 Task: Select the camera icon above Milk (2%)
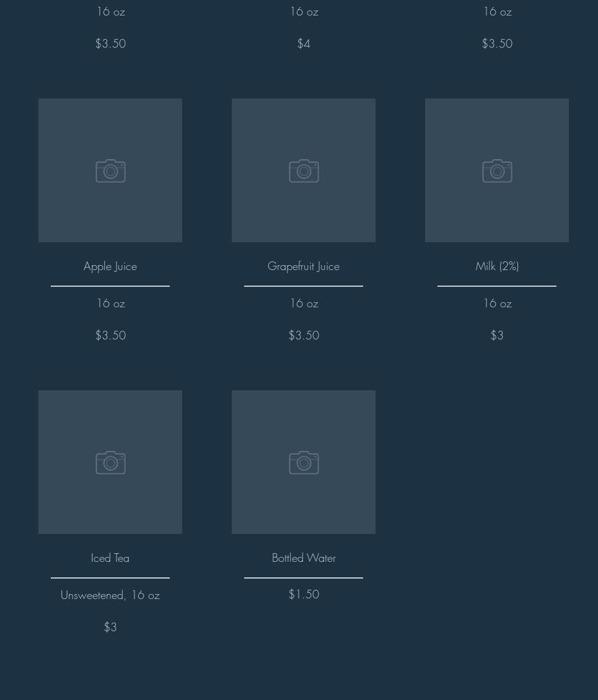point(497,171)
